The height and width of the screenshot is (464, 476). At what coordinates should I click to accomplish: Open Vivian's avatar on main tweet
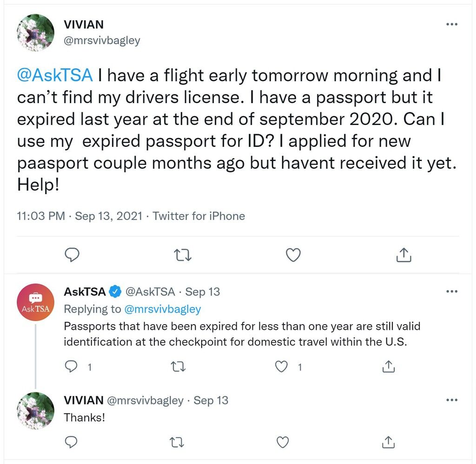tap(35, 33)
